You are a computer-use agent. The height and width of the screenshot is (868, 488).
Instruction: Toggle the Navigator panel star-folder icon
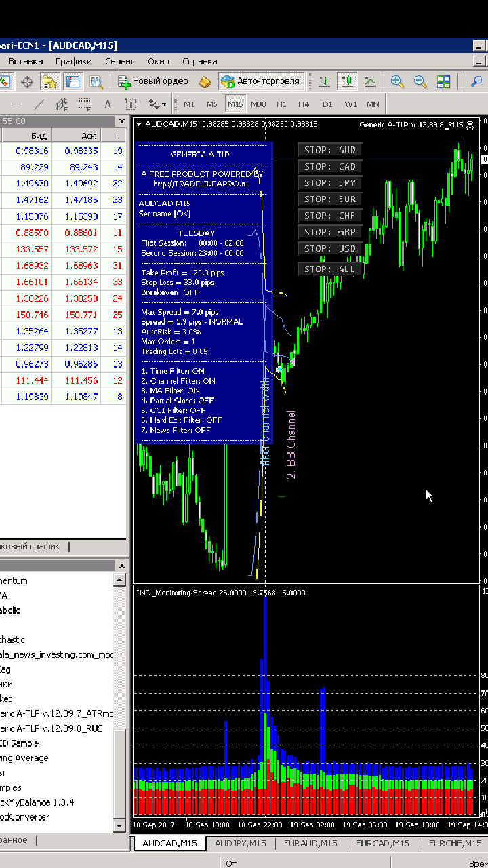tap(50, 81)
